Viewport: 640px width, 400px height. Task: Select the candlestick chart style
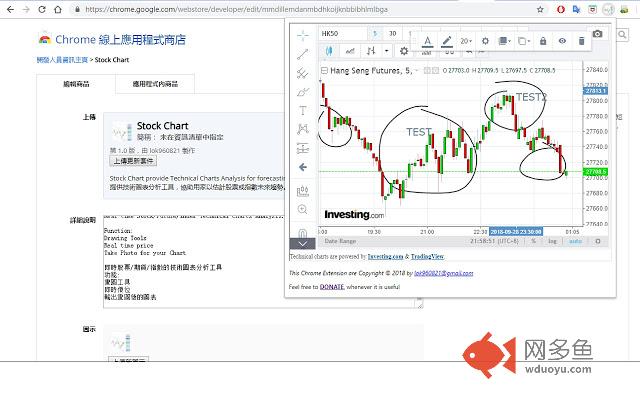point(329,51)
